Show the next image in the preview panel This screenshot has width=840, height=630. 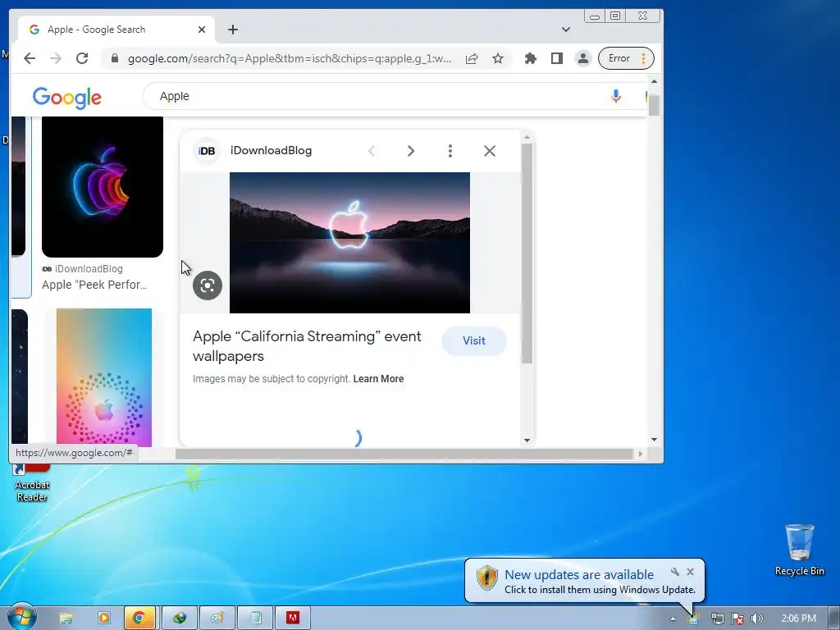pos(410,151)
